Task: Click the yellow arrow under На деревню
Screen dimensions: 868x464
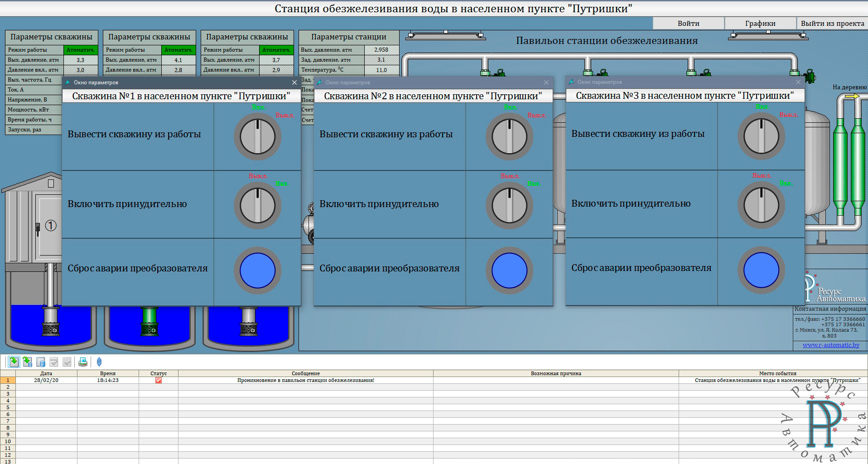Action: (x=852, y=96)
